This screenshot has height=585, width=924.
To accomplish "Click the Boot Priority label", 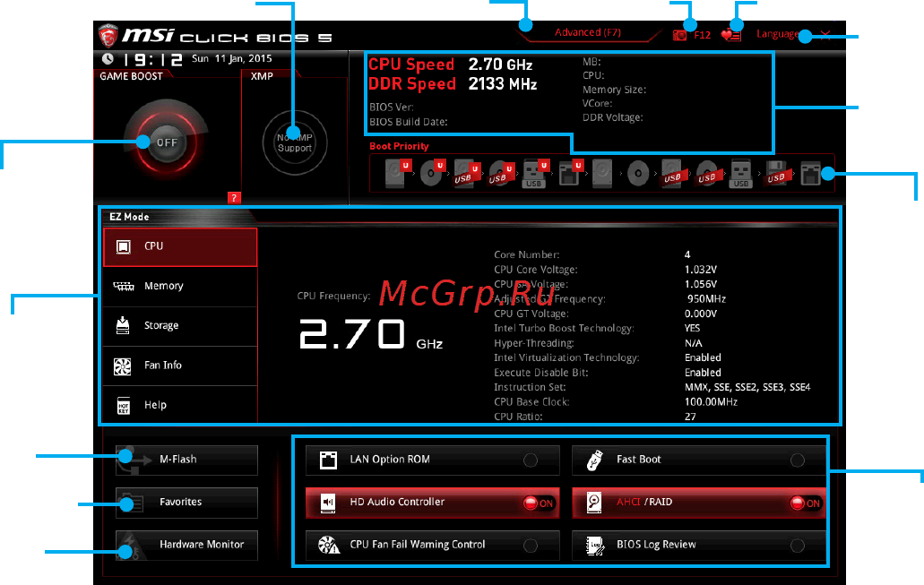I will [399, 146].
